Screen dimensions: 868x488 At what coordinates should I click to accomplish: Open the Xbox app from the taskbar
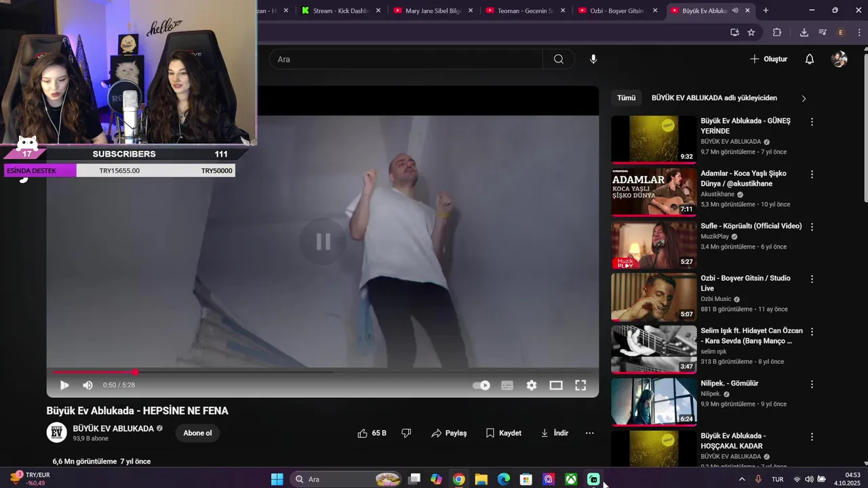[x=571, y=479]
